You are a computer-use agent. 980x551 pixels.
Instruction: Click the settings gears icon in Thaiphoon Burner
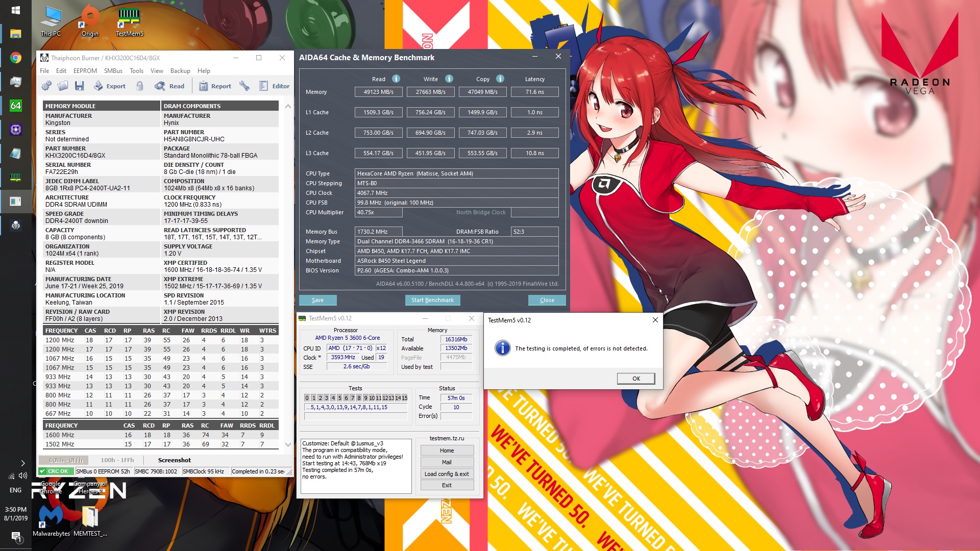click(x=46, y=86)
